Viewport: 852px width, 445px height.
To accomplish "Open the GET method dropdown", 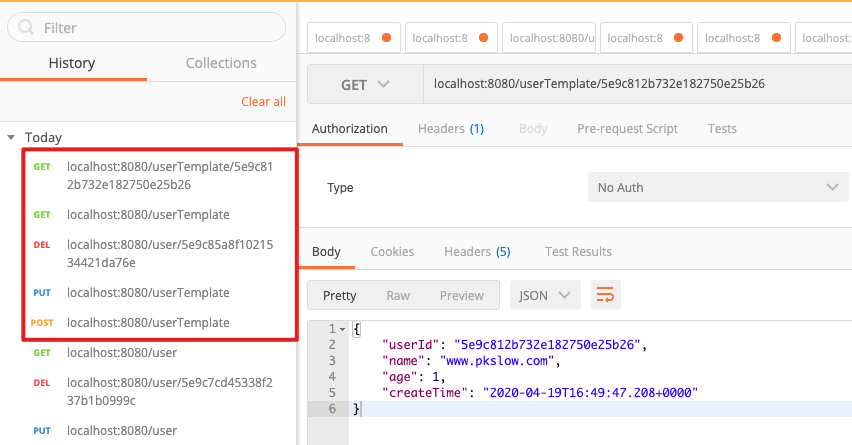I will coord(365,84).
